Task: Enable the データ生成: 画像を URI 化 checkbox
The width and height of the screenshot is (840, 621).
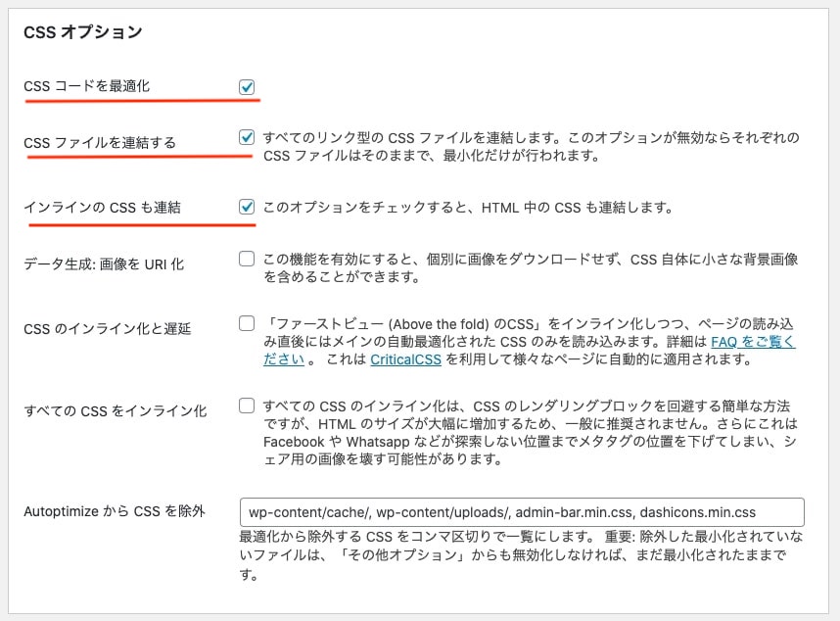Action: [247, 260]
